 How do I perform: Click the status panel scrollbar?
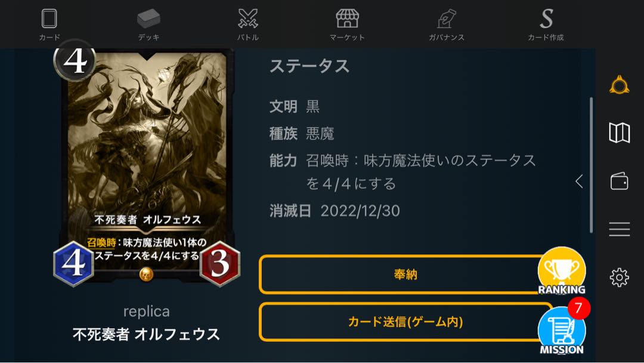click(592, 165)
